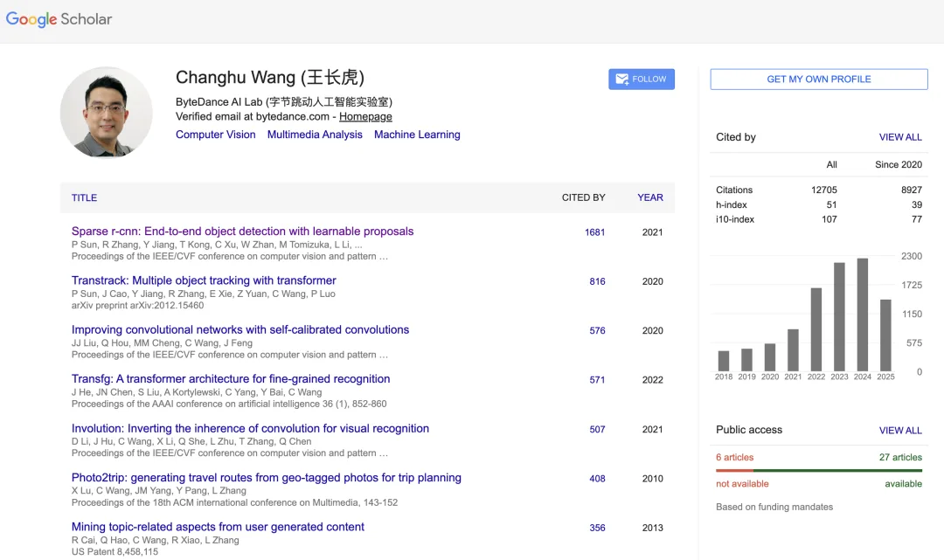Open the Computer Vision interest label
This screenshot has height=560, width=944.
click(x=215, y=135)
